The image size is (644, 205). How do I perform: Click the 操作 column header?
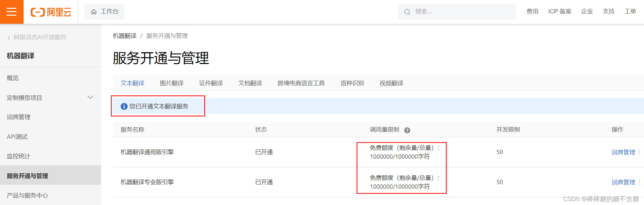click(x=618, y=130)
